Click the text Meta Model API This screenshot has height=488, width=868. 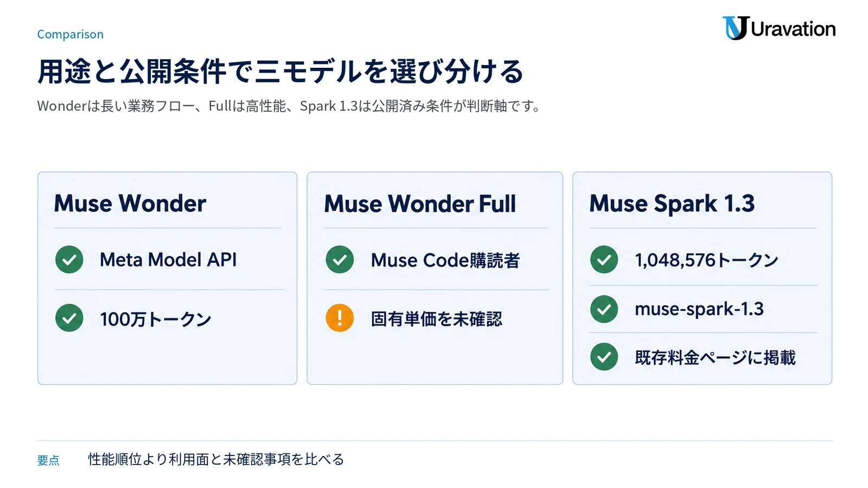168,260
